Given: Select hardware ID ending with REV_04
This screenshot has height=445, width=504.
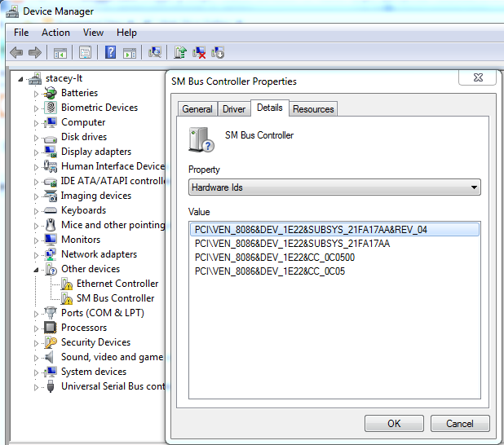Looking at the screenshot, I should coord(334,230).
